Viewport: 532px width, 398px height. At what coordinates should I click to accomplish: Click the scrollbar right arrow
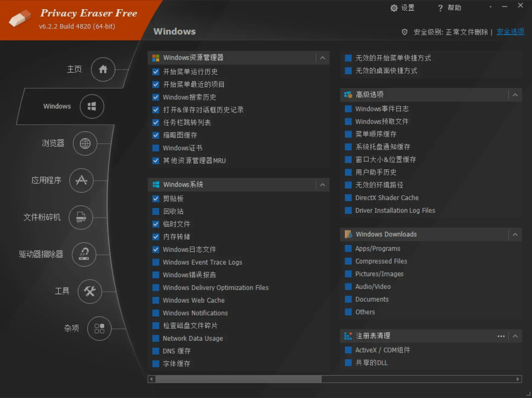(x=518, y=379)
